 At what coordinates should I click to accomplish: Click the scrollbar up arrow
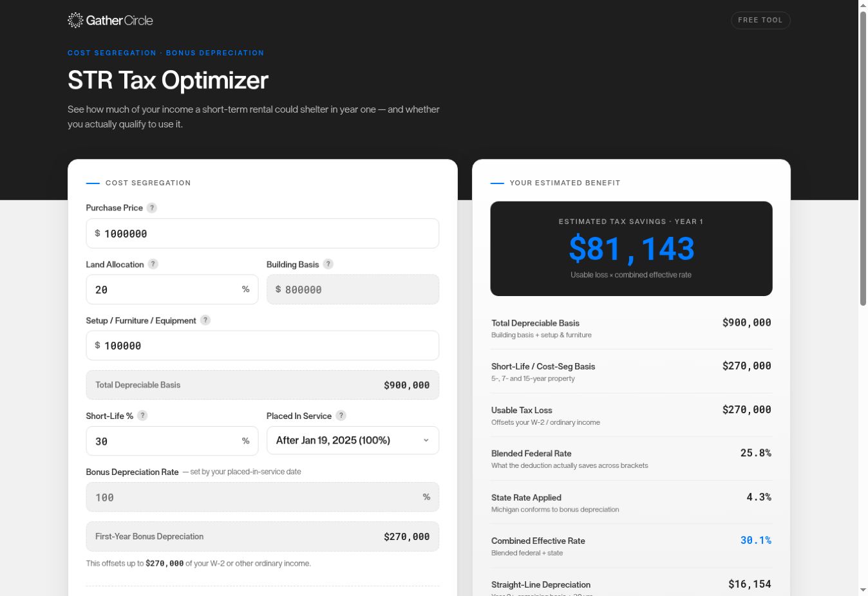pos(863,5)
